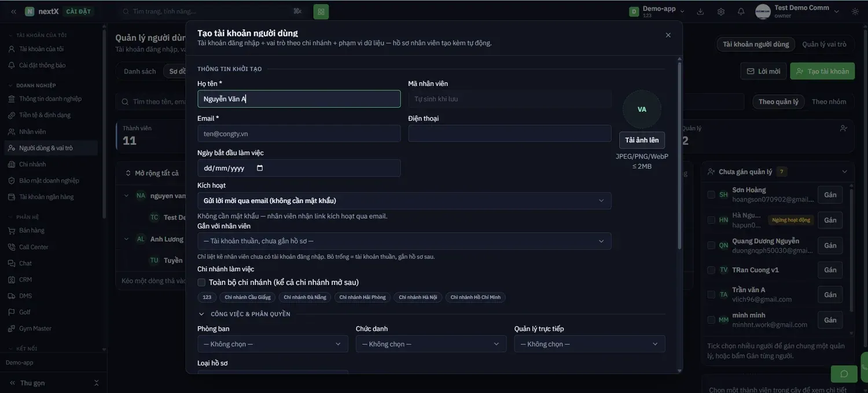
Task: Open the Quản lý trực tiếp dropdown
Action: coord(590,344)
